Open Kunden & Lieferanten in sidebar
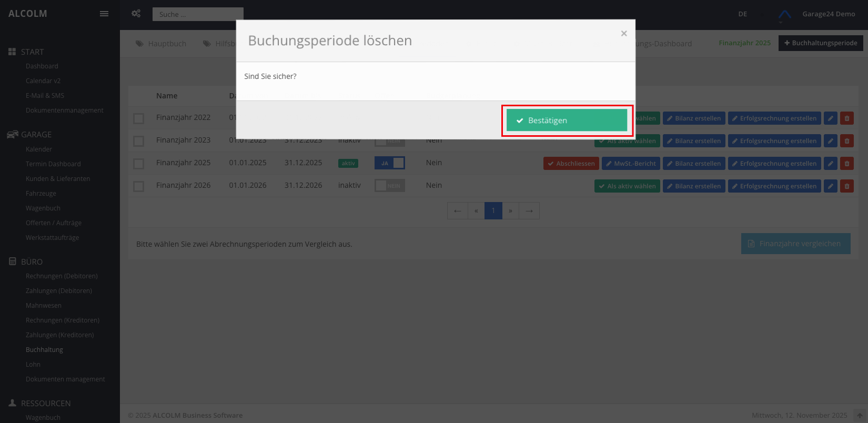Image resolution: width=868 pixels, height=423 pixels. (58, 179)
